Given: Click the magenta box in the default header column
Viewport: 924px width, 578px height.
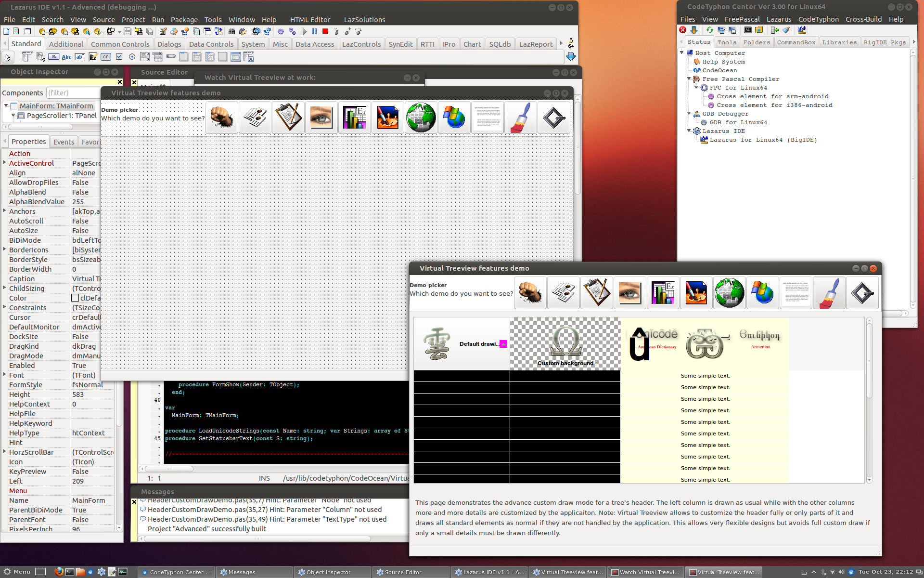Looking at the screenshot, I should pos(503,344).
